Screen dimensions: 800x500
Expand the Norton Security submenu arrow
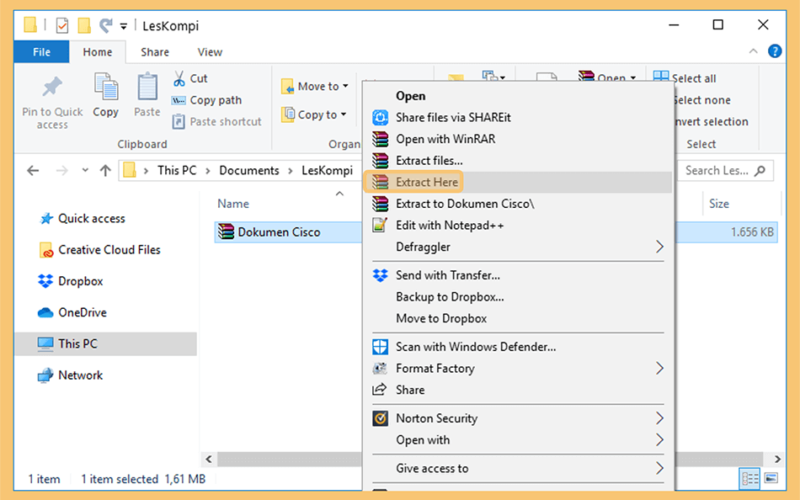(659, 418)
